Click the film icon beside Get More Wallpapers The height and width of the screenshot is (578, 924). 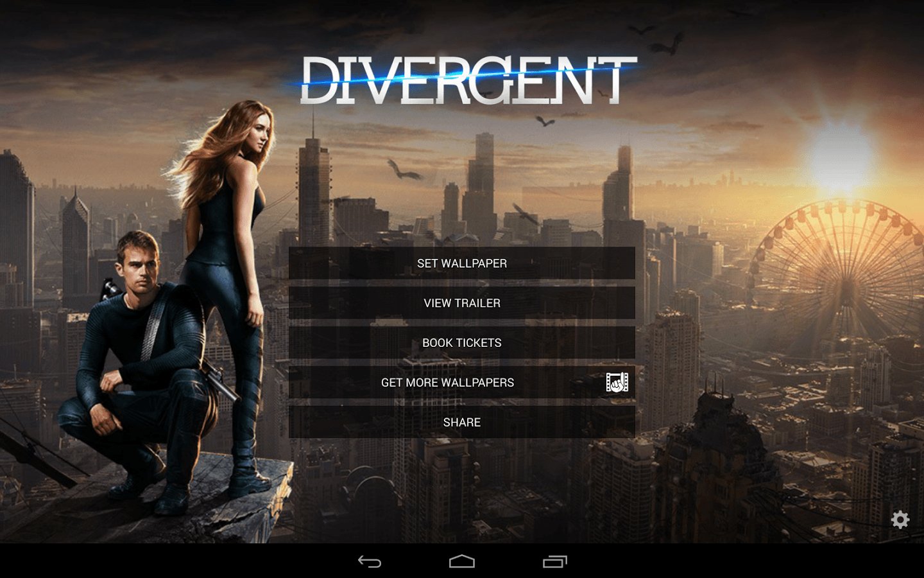tap(617, 383)
